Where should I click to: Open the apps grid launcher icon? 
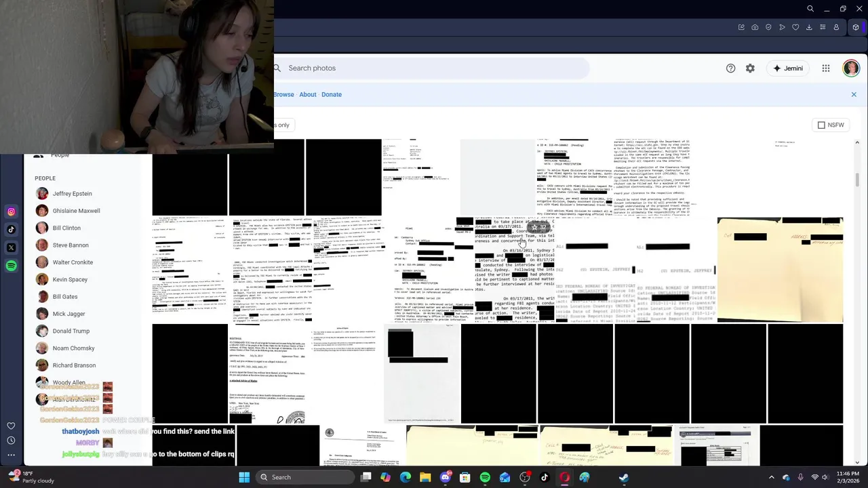click(826, 68)
